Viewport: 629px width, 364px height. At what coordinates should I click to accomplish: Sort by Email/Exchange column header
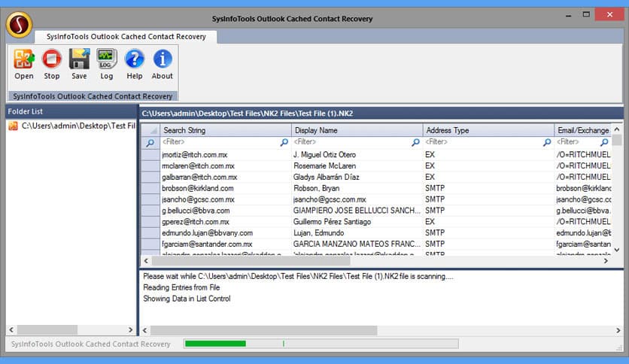tap(583, 130)
